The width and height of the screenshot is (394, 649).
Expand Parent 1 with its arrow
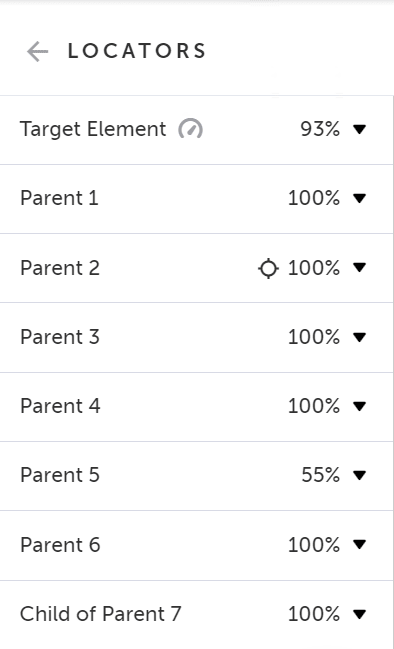tap(360, 199)
